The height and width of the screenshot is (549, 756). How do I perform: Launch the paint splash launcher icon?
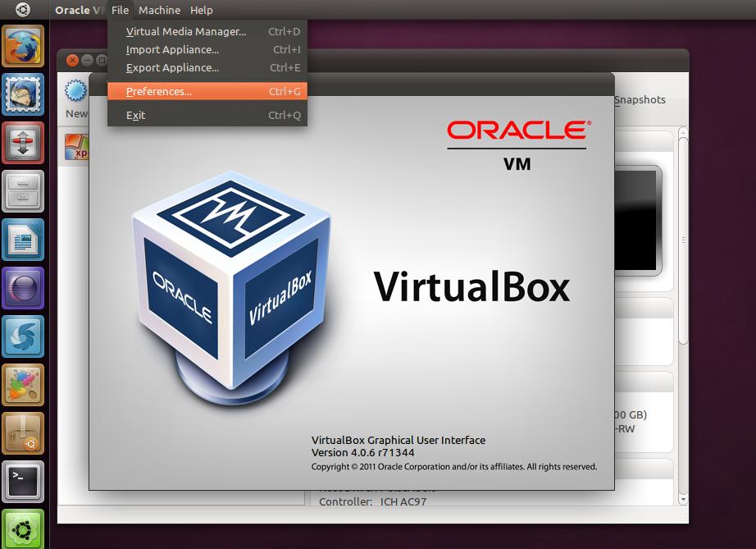coord(23,385)
